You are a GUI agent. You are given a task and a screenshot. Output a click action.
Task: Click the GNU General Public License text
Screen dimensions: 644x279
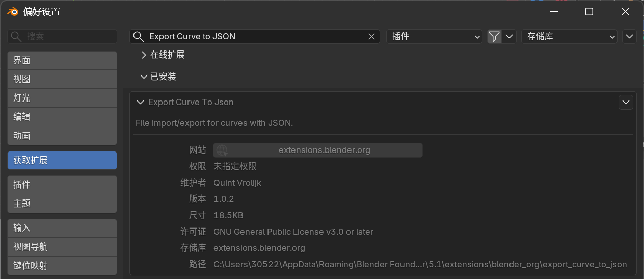293,232
